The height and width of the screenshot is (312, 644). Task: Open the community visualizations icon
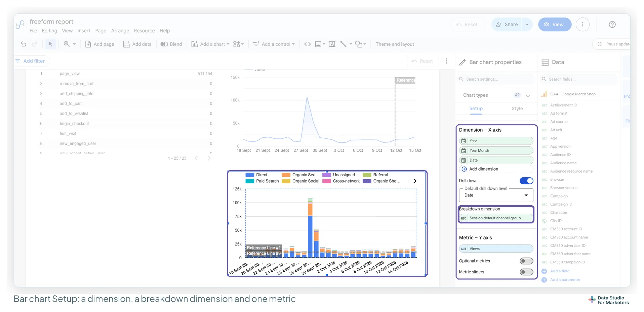click(238, 44)
